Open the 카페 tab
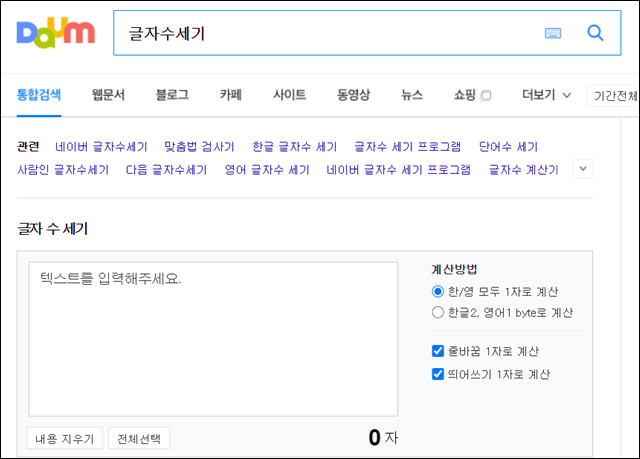Screen dimensions: 640x459 231,95
